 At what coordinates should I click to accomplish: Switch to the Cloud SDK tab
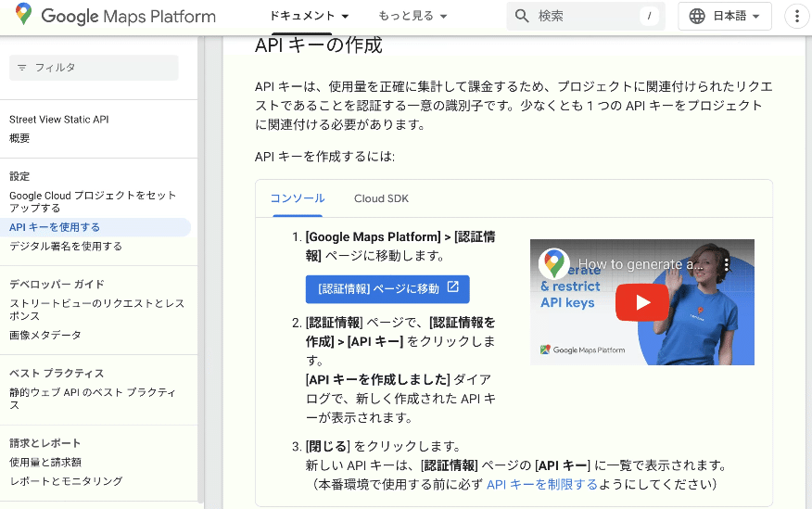pos(381,198)
